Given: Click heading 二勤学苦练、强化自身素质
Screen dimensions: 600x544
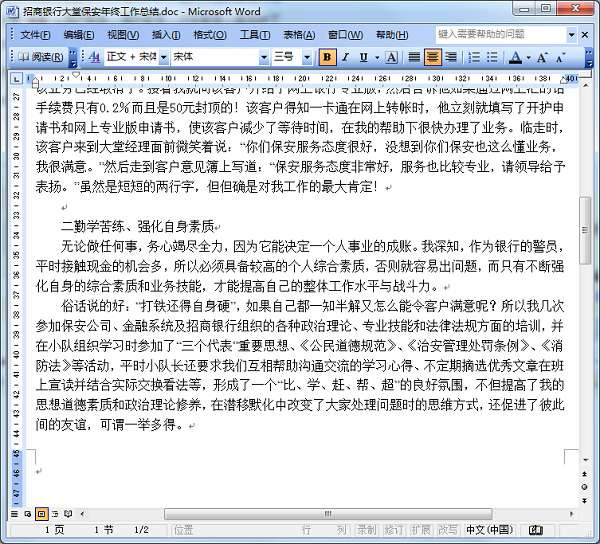Looking at the screenshot, I should pos(137,226).
